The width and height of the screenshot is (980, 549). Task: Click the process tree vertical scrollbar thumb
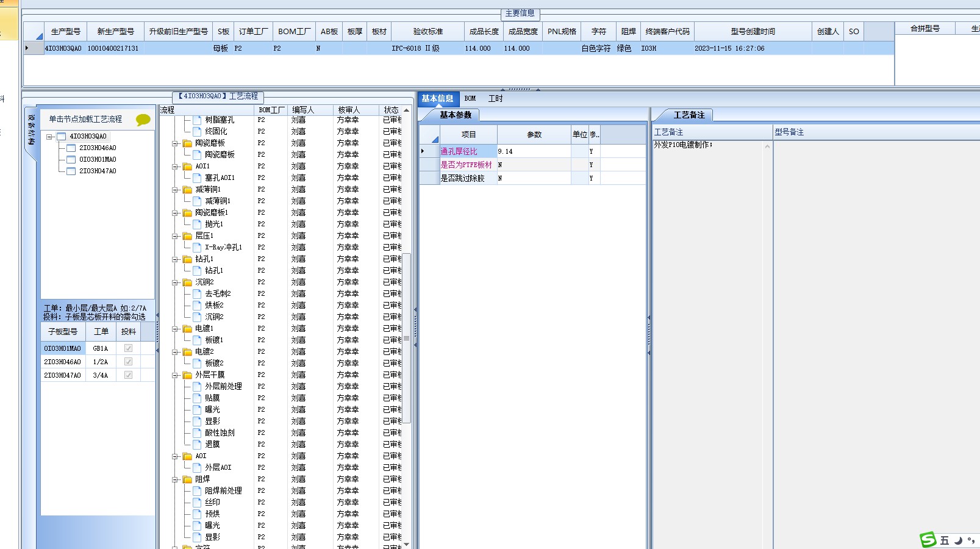(x=406, y=338)
